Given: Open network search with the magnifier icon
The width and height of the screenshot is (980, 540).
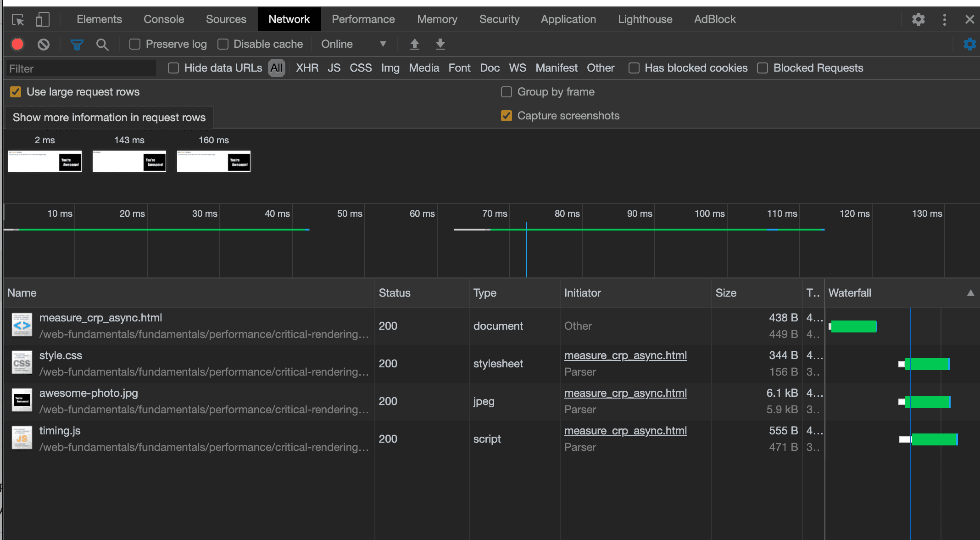Looking at the screenshot, I should coord(102,45).
